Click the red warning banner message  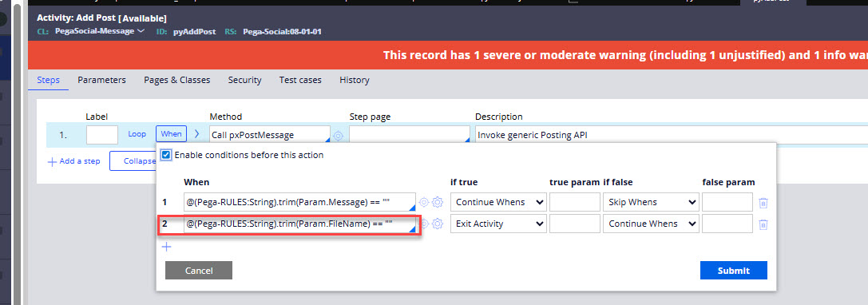[x=625, y=55]
